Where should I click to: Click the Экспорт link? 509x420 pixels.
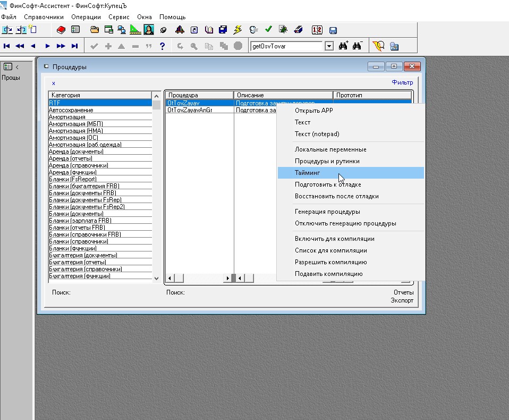pos(402,300)
